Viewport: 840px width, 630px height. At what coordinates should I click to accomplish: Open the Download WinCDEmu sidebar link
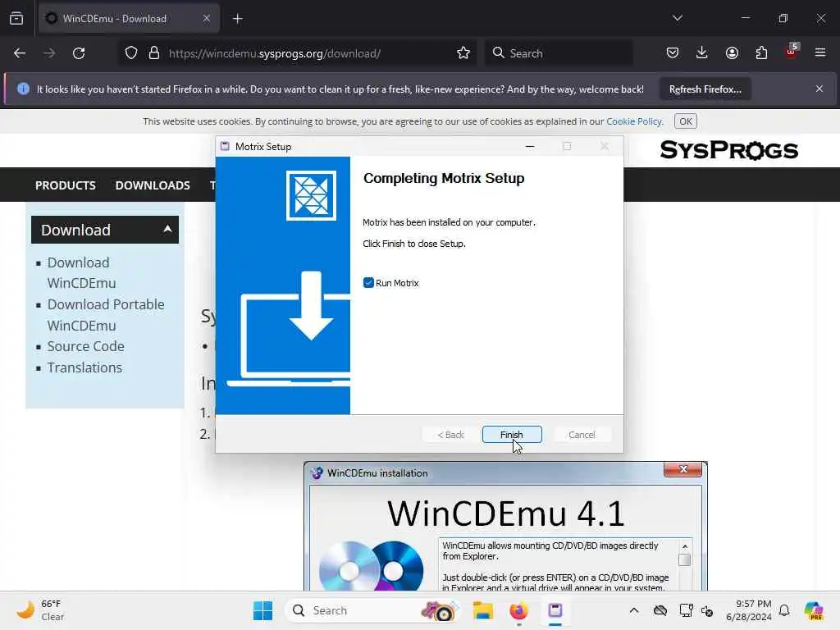(81, 272)
